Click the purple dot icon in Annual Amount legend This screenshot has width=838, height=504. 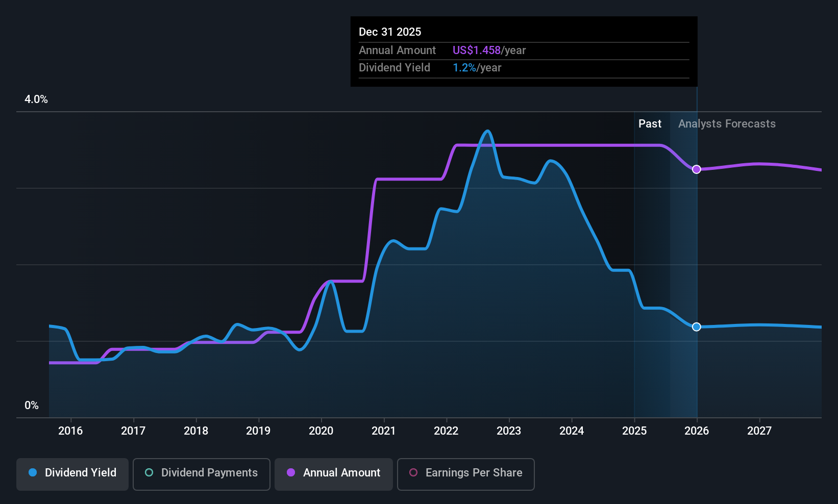[291, 473]
